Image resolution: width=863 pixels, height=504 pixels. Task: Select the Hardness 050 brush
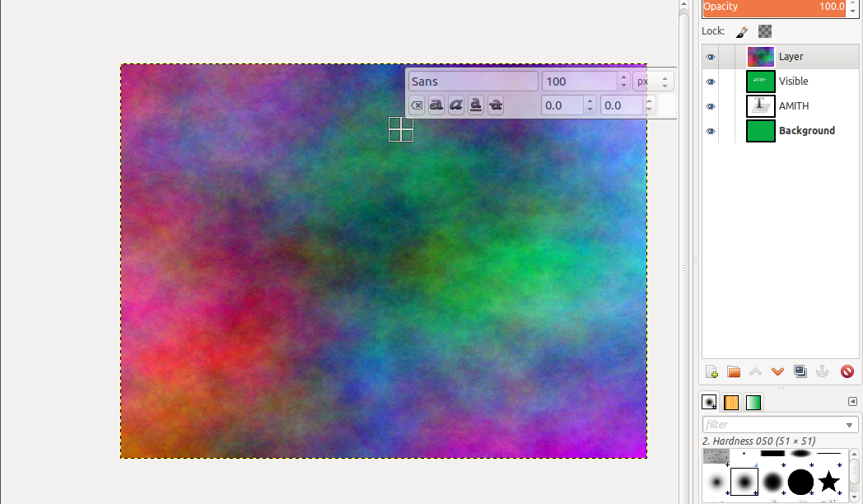click(744, 482)
